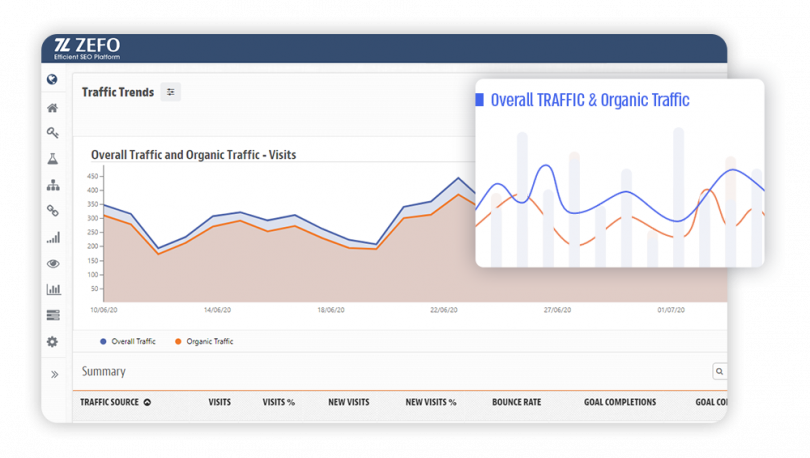
Task: Open the bar chart reports icon
Action: pos(53,289)
